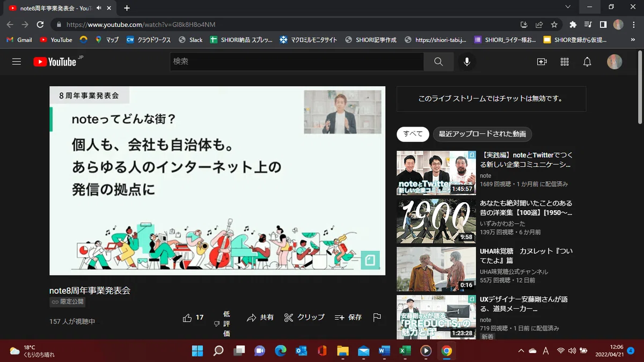
Task: Open the マップ bookmark
Action: (107, 40)
